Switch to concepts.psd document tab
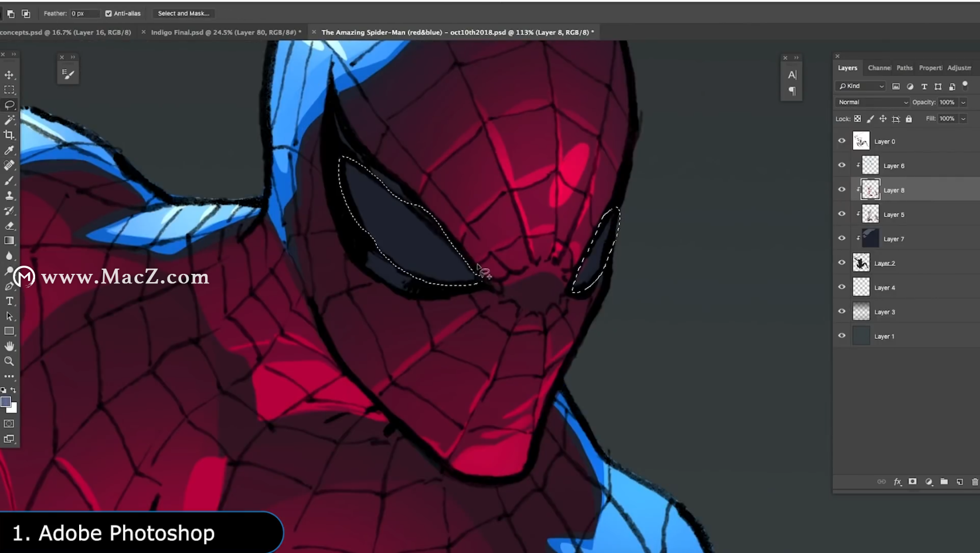The width and height of the screenshot is (980, 553). (66, 32)
